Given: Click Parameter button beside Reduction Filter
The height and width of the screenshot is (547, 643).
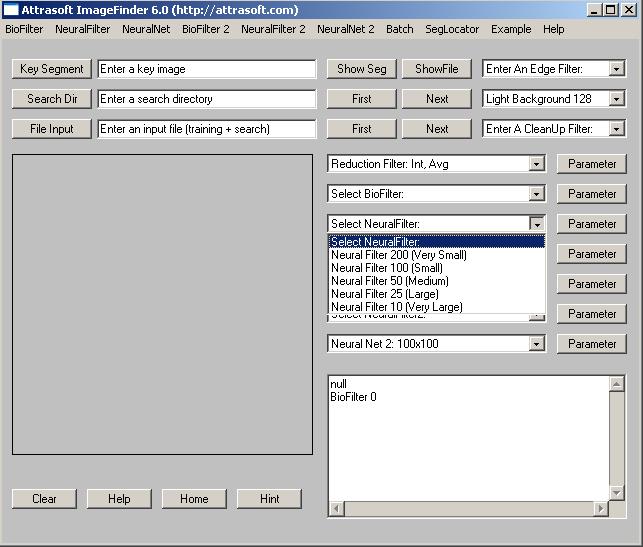Looking at the screenshot, I should [592, 164].
